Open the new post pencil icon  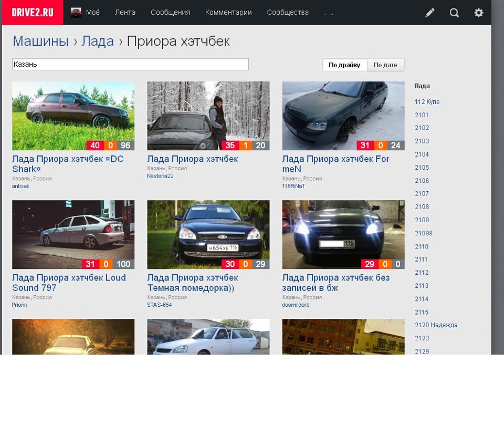(x=429, y=12)
